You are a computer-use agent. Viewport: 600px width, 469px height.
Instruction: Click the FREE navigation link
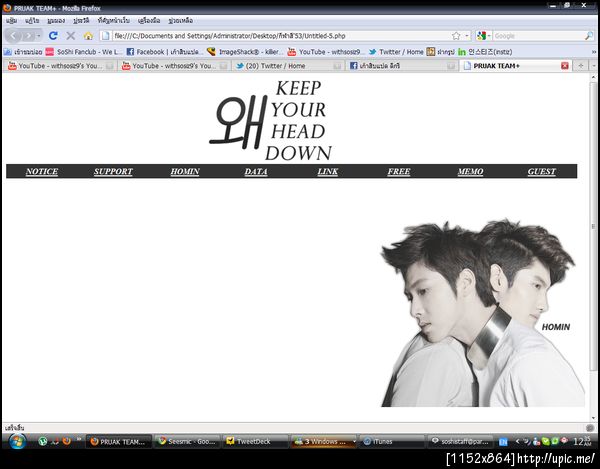click(x=399, y=171)
